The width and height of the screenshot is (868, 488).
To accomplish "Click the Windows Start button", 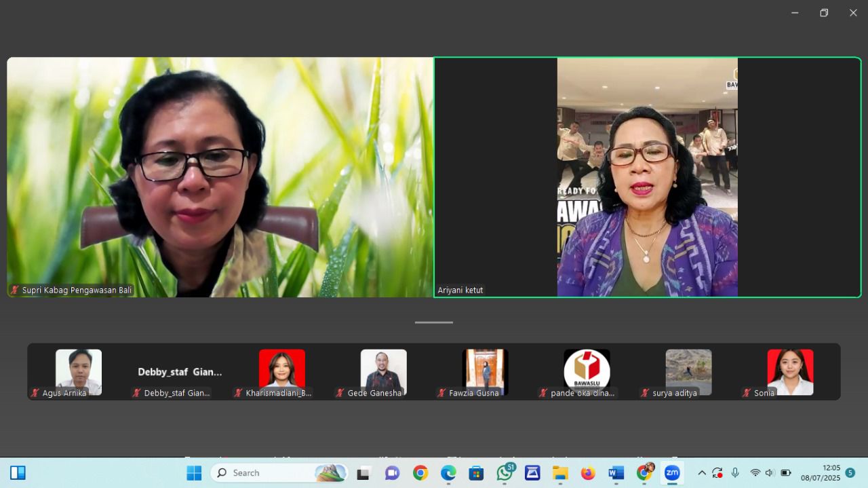I will point(194,473).
